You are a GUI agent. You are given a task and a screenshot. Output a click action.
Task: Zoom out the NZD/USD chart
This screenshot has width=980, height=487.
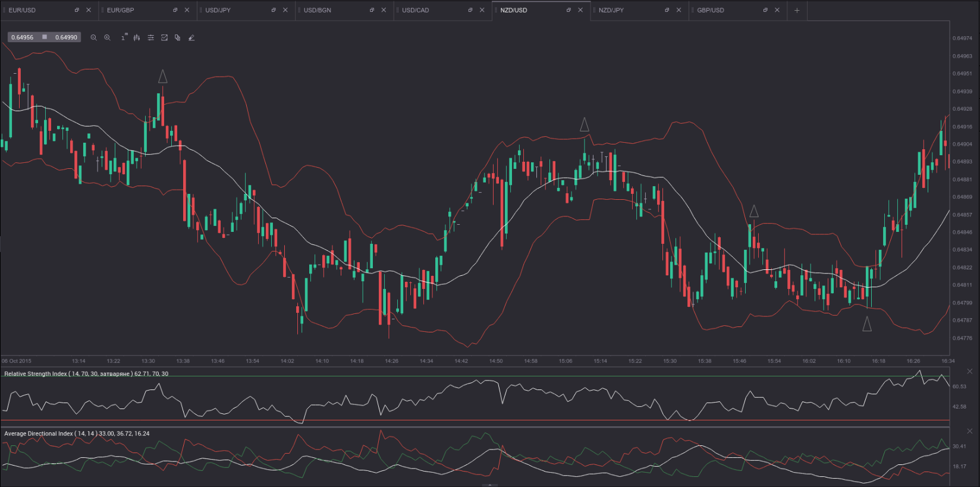point(93,37)
